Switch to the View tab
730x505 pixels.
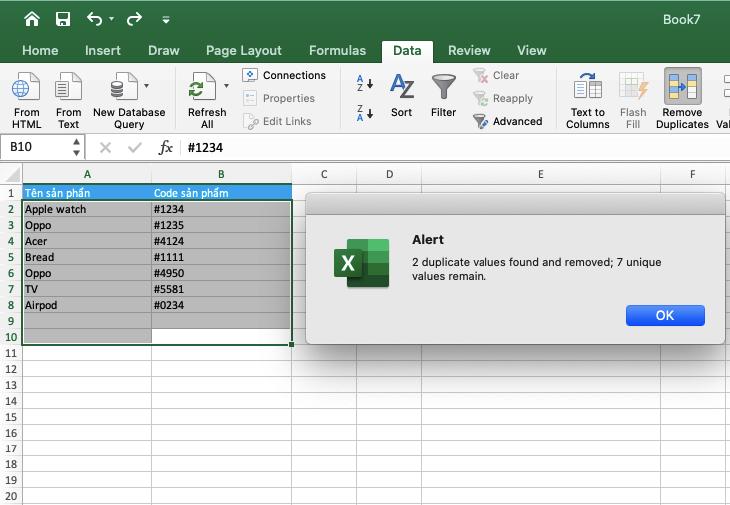531,50
